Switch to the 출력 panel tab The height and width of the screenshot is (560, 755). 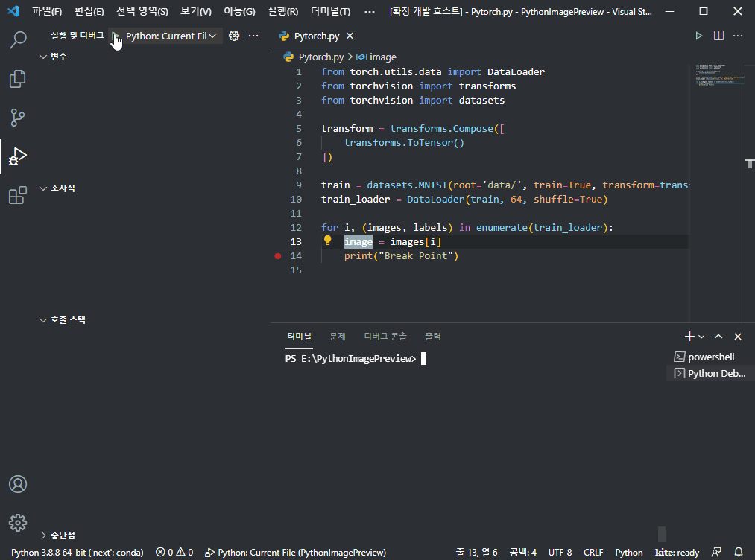pyautogui.click(x=433, y=337)
